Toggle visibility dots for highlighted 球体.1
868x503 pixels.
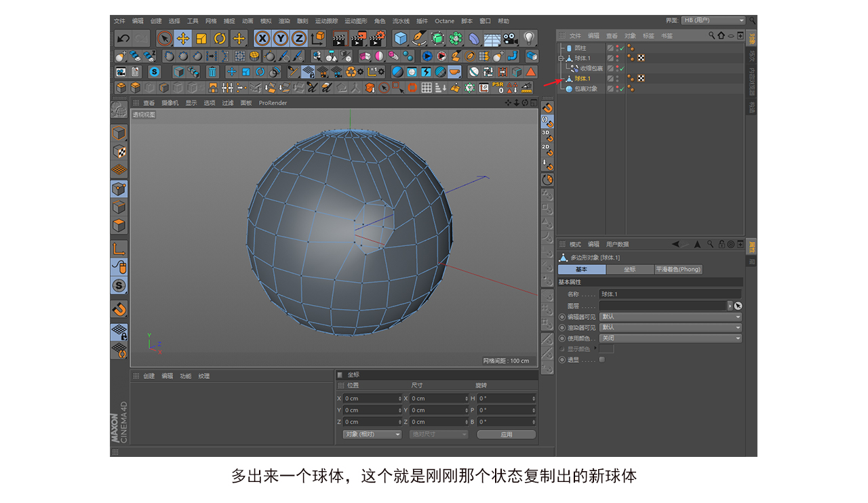pyautogui.click(x=617, y=79)
